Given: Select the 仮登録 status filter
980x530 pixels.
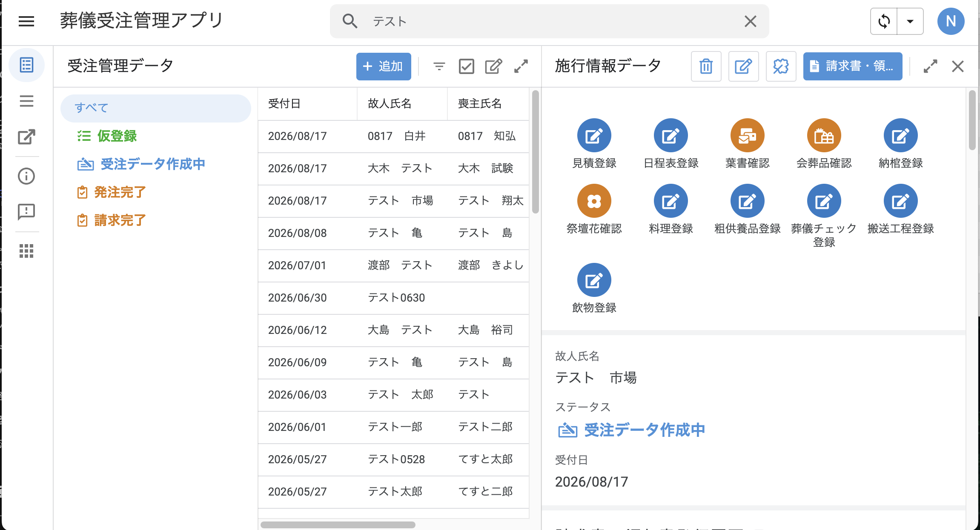Looking at the screenshot, I should click(x=107, y=136).
